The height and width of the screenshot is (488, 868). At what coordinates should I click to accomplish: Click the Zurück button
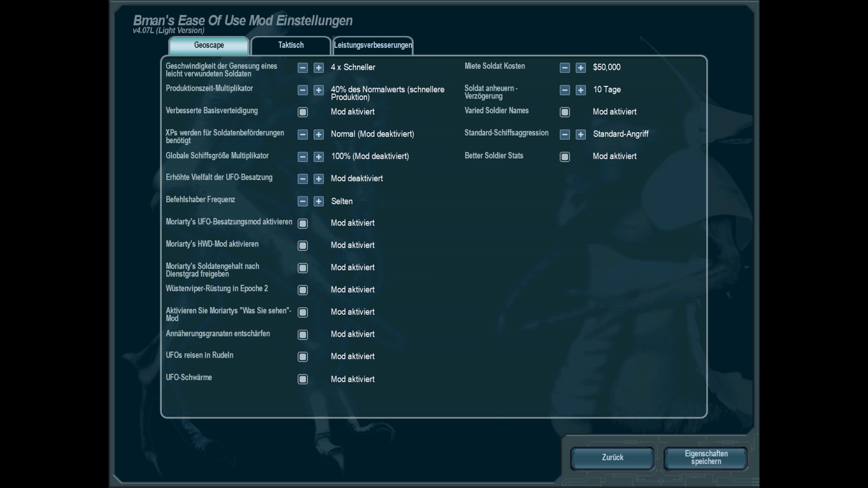[x=612, y=457]
